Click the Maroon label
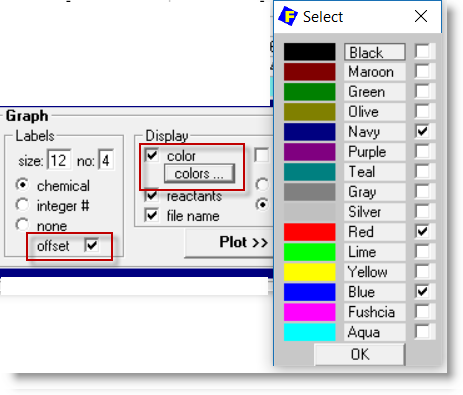The image size is (463, 395). [x=375, y=72]
